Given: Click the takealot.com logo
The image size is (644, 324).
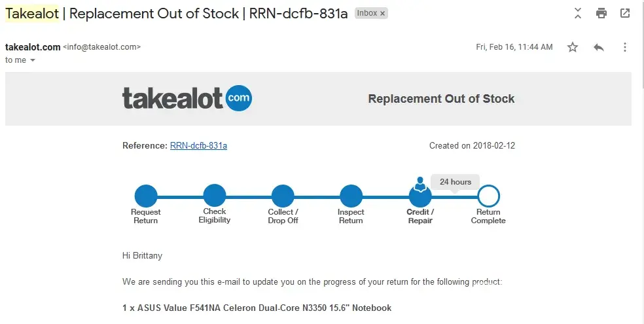Looking at the screenshot, I should tap(187, 98).
